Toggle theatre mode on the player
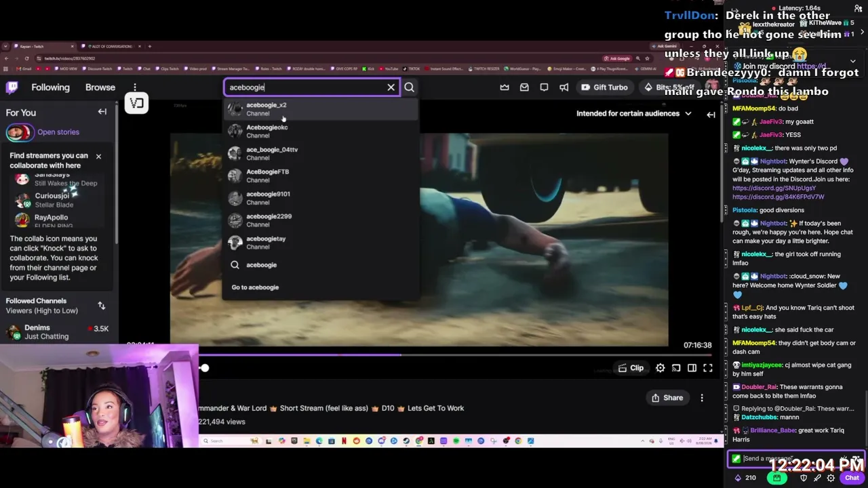 tap(692, 368)
